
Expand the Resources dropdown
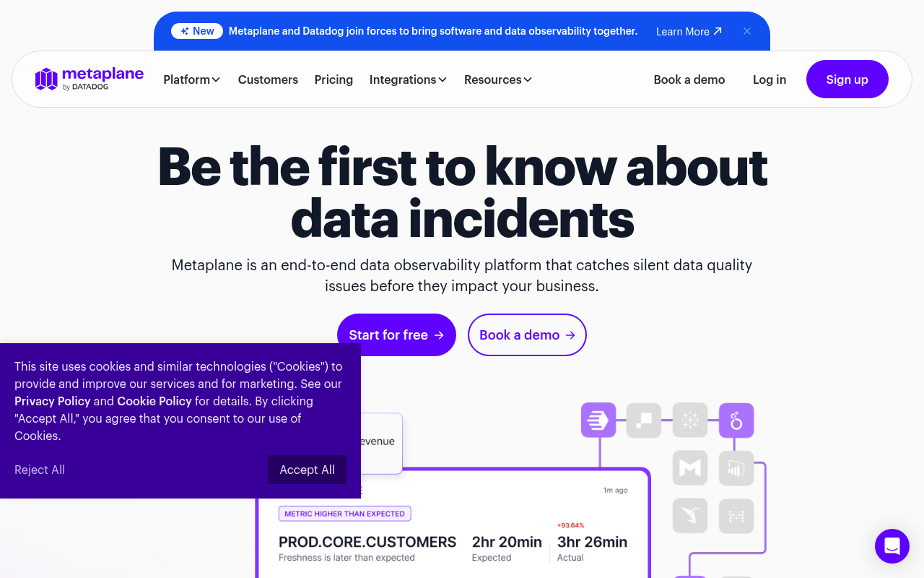497,79
